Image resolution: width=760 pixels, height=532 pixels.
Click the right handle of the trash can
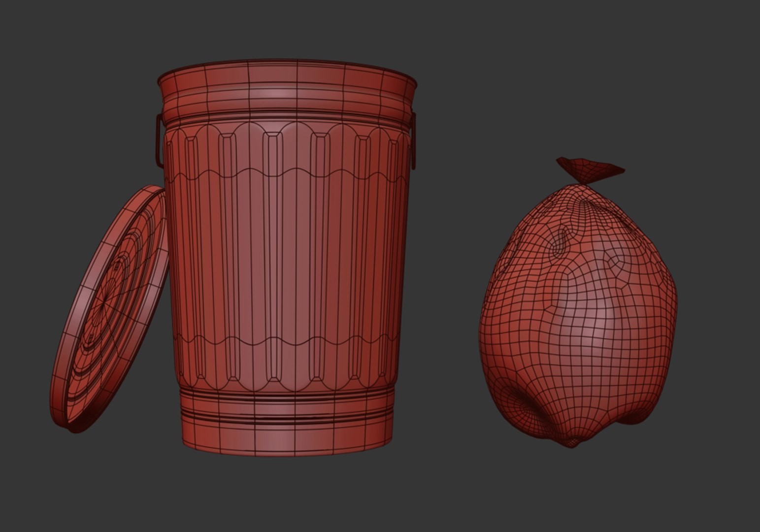coord(413,141)
